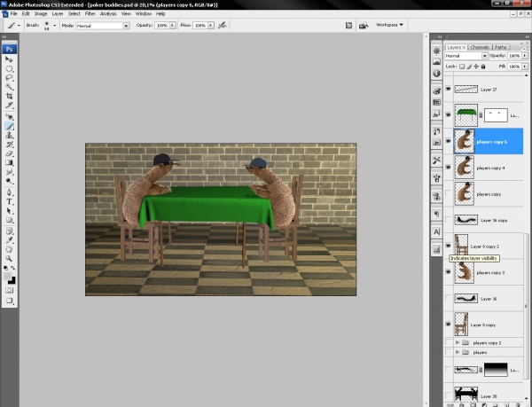Enable airbrush mode in options bar
The width and height of the screenshot is (532, 407).
pyautogui.click(x=223, y=25)
